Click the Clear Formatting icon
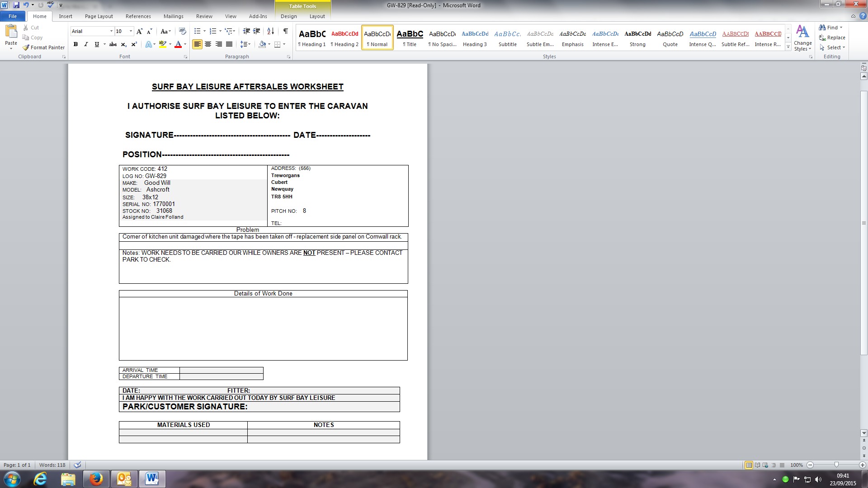868x488 pixels. click(x=183, y=31)
